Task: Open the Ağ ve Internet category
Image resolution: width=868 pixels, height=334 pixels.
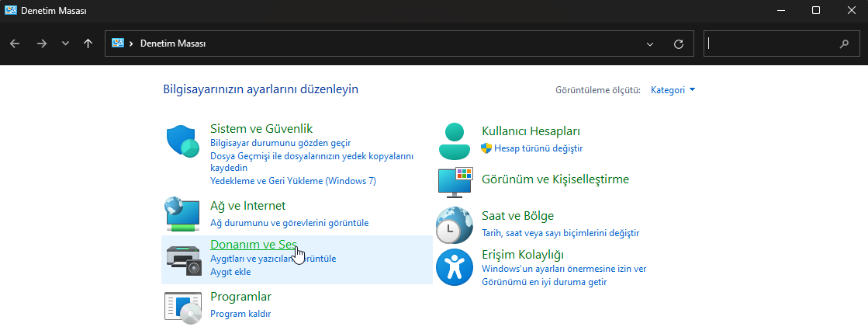Action: (247, 206)
